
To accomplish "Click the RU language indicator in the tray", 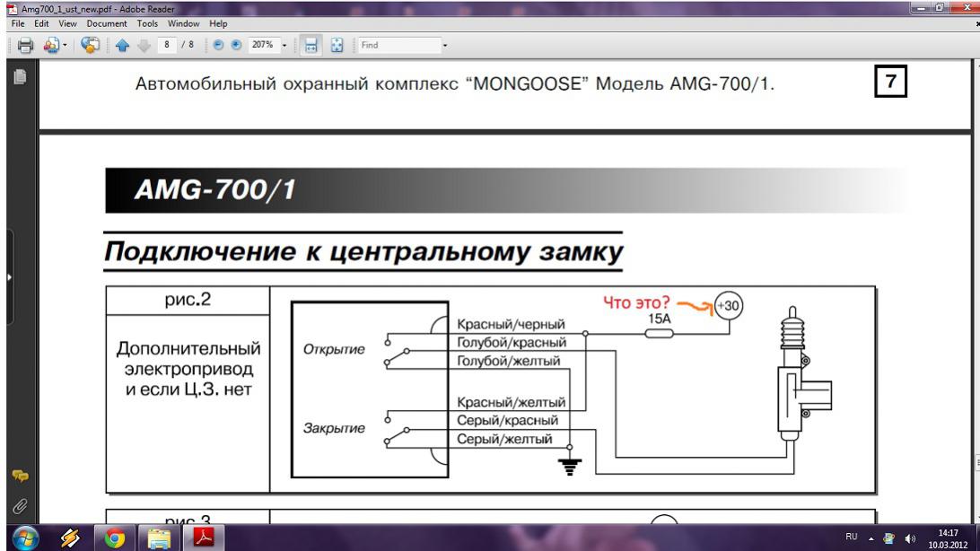I will point(851,537).
